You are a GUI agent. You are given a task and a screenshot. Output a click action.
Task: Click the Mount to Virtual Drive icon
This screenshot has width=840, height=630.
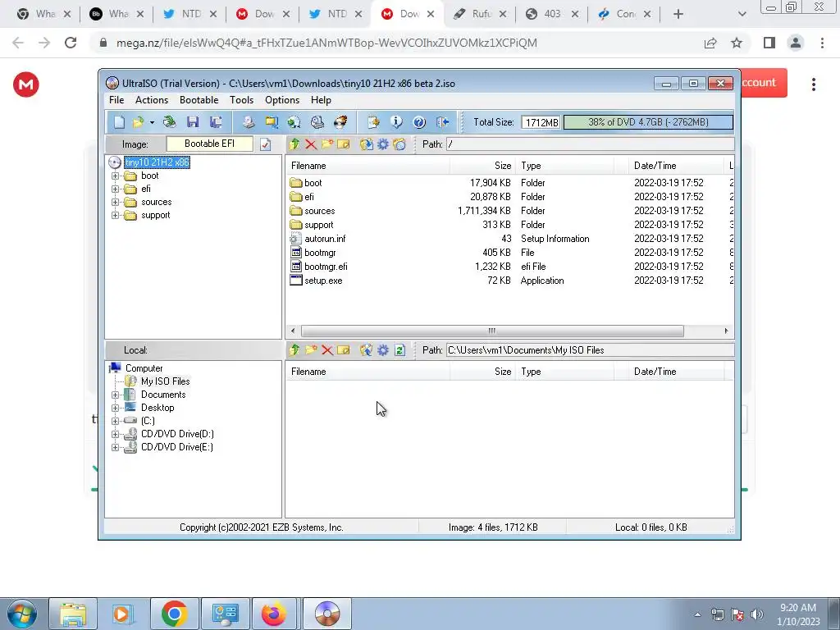point(317,122)
